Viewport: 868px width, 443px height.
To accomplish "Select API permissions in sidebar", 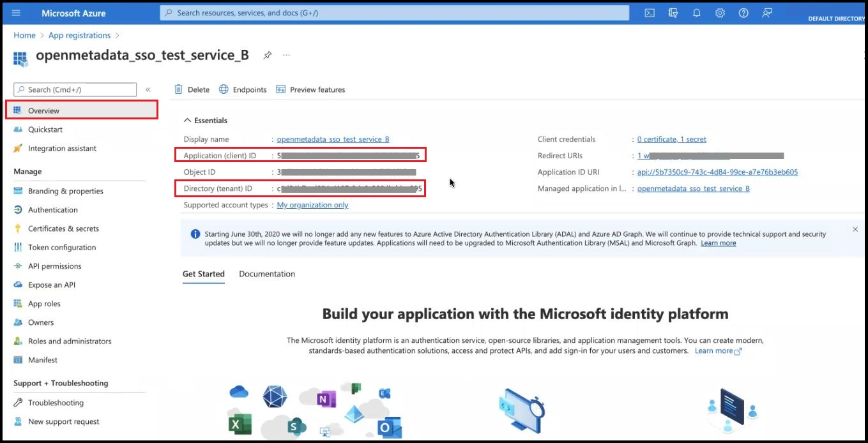I will pos(55,266).
